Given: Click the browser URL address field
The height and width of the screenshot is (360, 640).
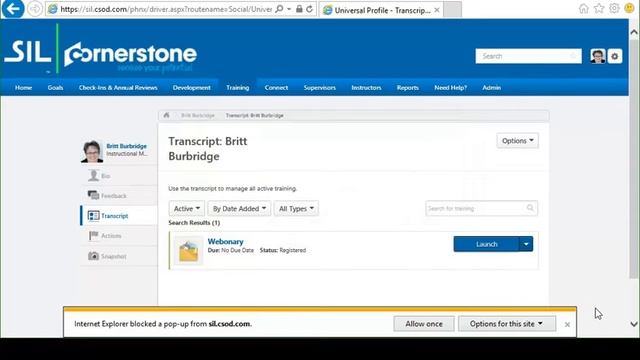Looking at the screenshot, I should 165,9.
